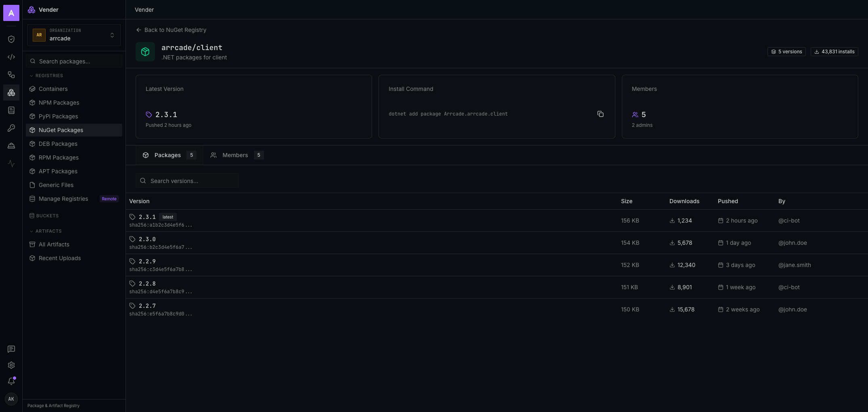Switch to the Members tab
The width and height of the screenshot is (868, 412).
click(237, 155)
